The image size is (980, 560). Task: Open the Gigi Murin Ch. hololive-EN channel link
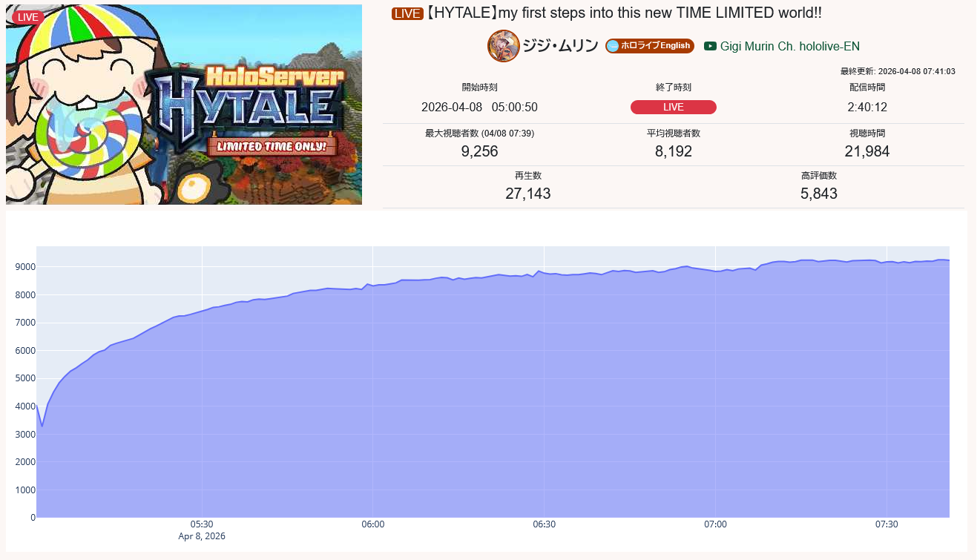(x=790, y=46)
